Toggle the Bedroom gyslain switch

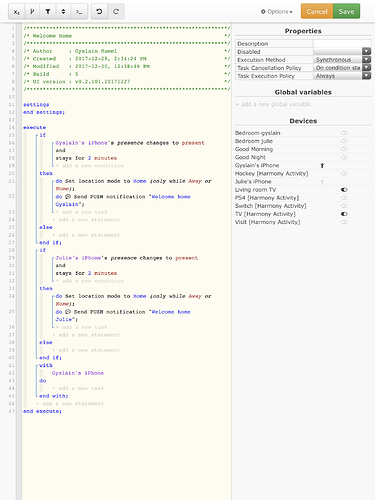coord(344,133)
